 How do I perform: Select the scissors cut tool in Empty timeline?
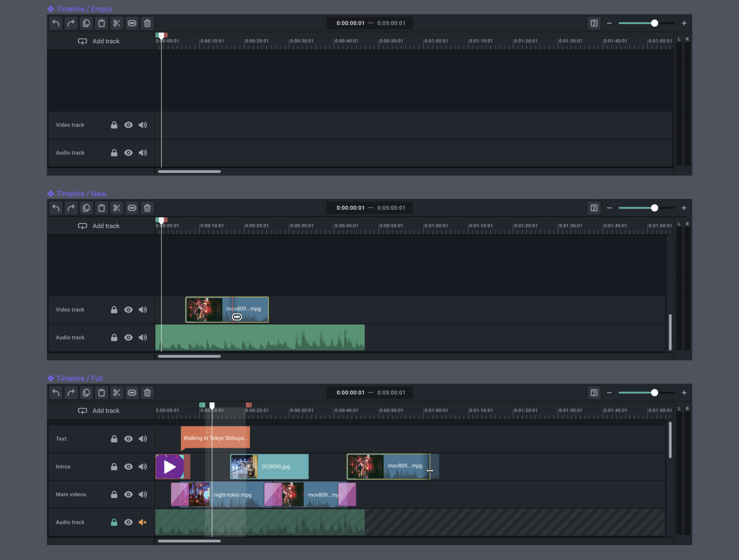(x=117, y=23)
